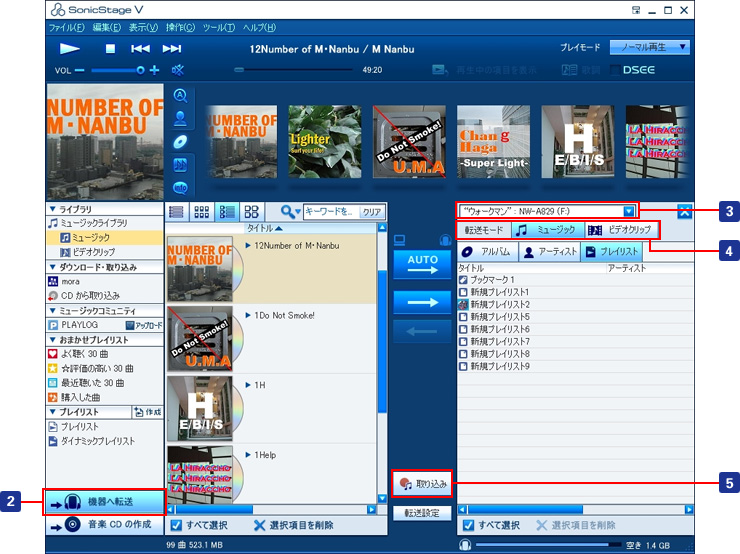
Task: Switch to the アーティスト tab
Action: pyautogui.click(x=550, y=252)
